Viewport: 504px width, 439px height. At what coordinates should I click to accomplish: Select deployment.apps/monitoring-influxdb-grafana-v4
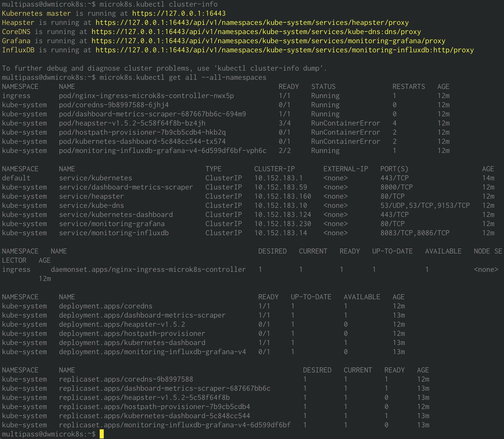152,352
